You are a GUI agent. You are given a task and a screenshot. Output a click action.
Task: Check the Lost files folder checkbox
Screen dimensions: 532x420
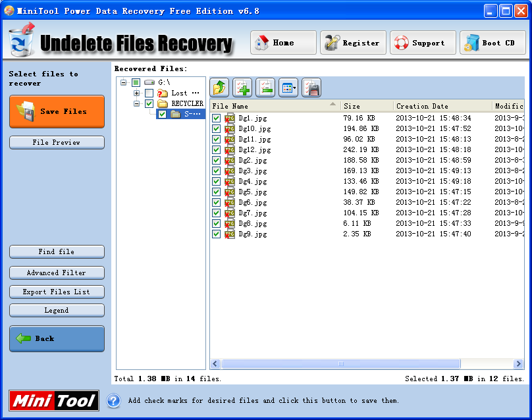point(149,93)
